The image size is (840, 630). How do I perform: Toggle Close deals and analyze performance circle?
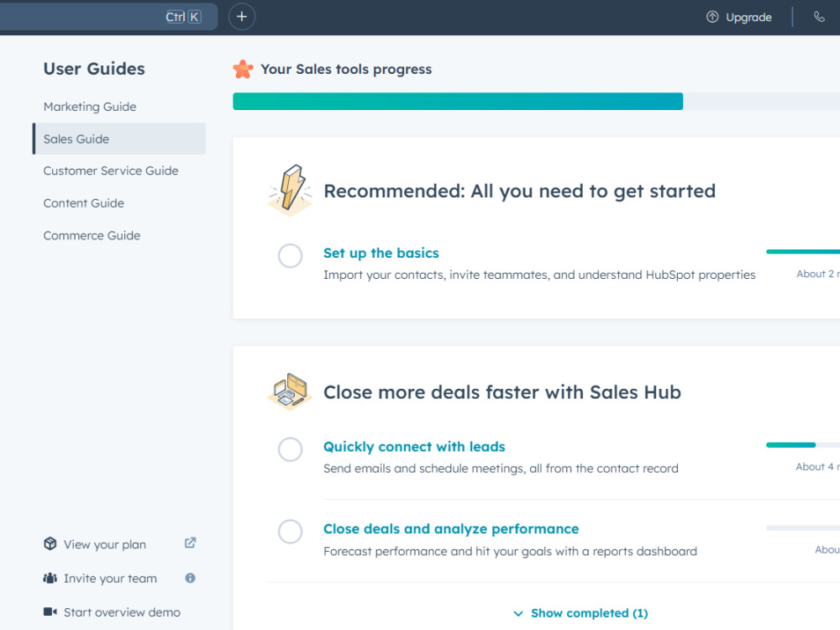[x=290, y=532]
